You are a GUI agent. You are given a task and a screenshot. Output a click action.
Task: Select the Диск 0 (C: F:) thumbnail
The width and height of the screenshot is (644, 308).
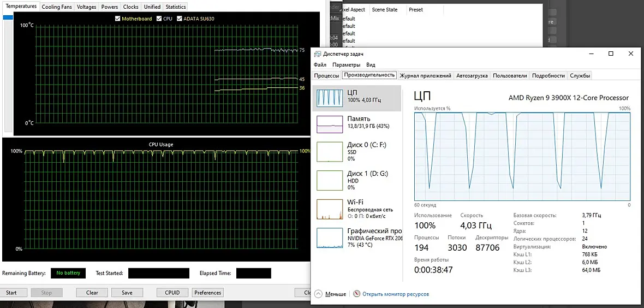330,152
